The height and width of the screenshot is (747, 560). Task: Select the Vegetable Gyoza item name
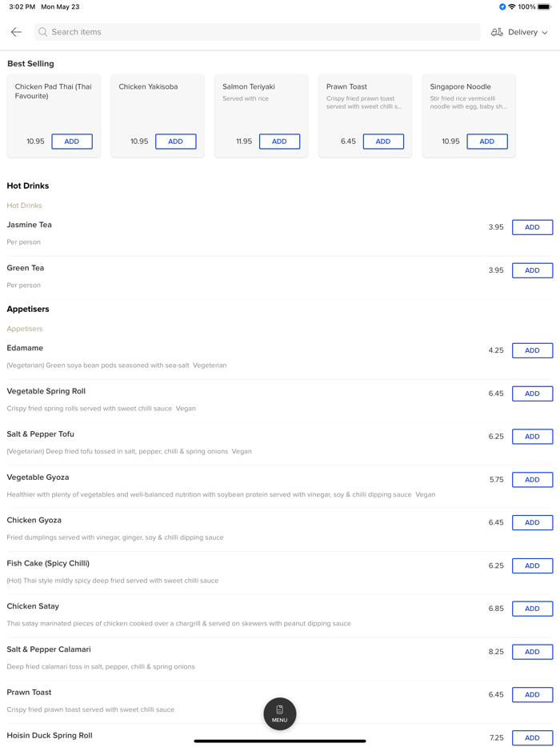38,477
